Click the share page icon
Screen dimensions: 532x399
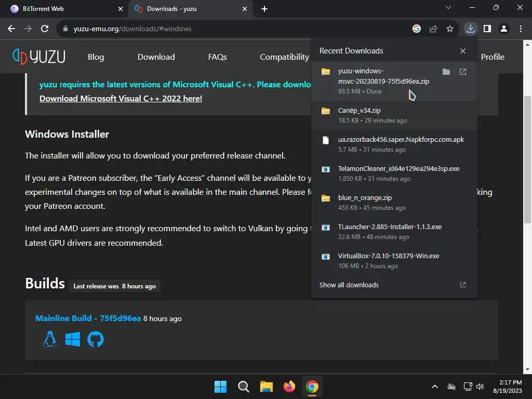coord(433,29)
